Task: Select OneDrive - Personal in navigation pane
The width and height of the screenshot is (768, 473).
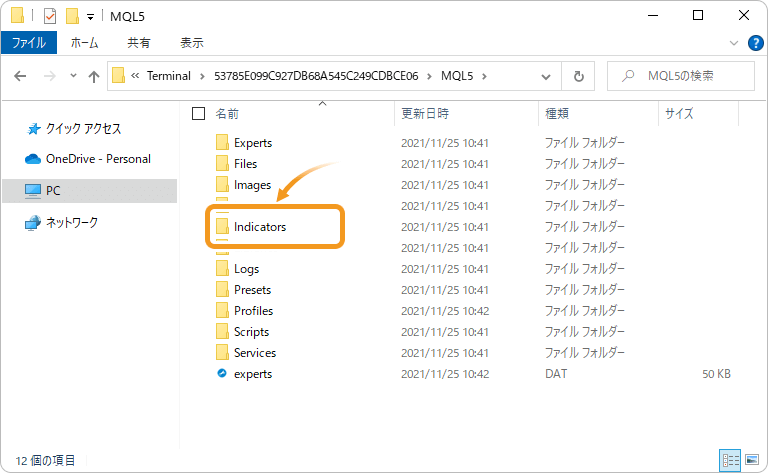Action: (x=88, y=159)
